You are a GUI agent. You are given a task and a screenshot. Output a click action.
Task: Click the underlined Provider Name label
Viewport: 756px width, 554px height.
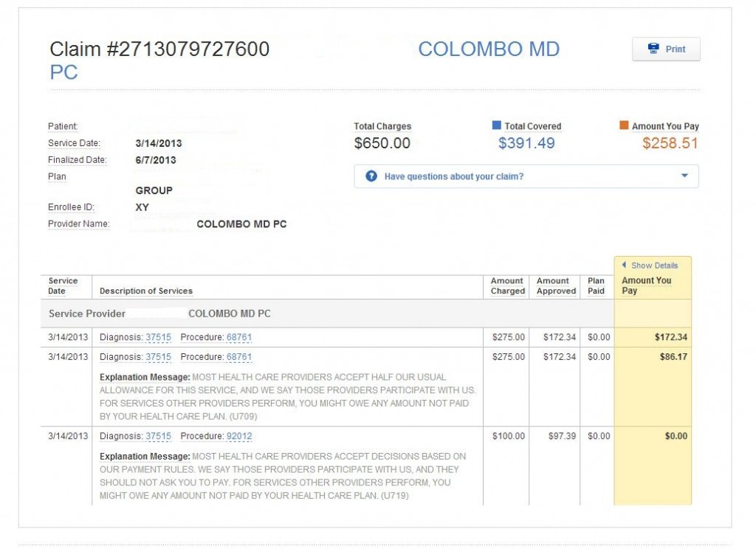pyautogui.click(x=78, y=224)
